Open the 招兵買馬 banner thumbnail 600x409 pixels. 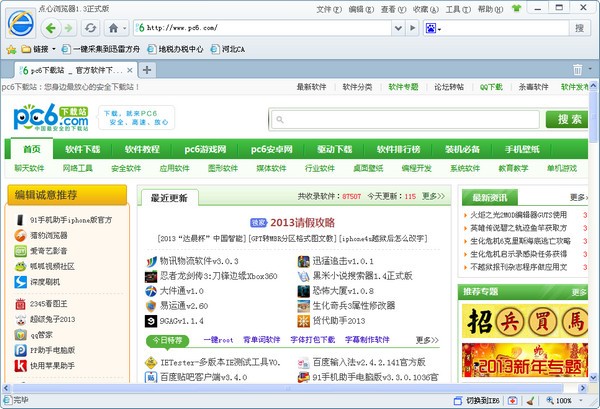pos(525,321)
